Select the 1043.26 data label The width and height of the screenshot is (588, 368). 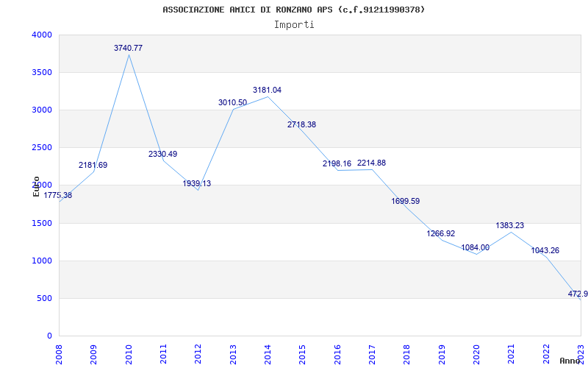tap(545, 250)
